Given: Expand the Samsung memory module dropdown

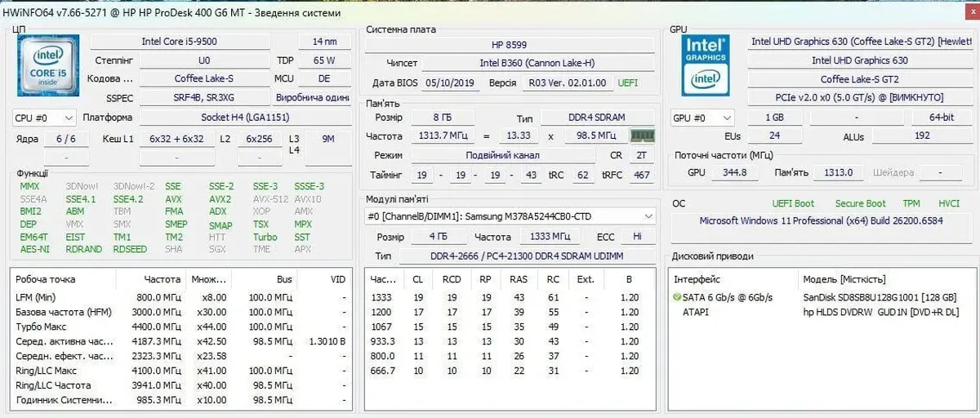Looking at the screenshot, I should (x=648, y=216).
